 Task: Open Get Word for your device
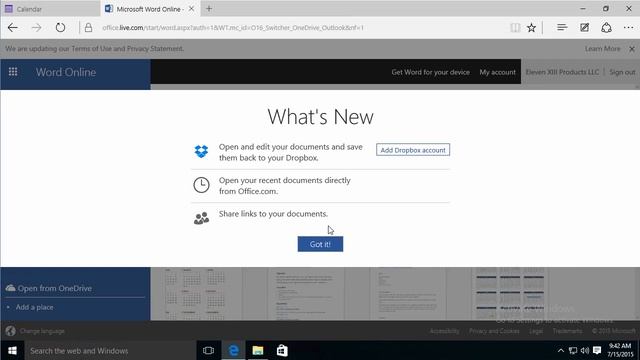point(430,72)
